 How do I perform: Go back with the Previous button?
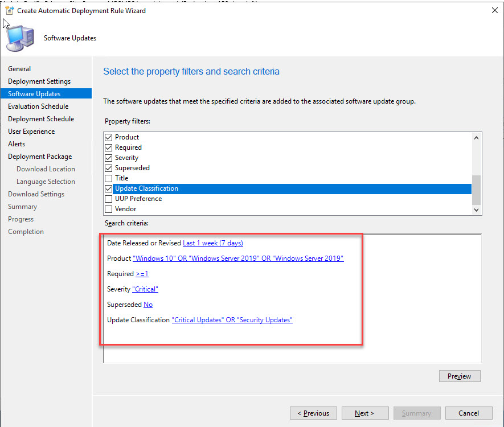(313, 413)
